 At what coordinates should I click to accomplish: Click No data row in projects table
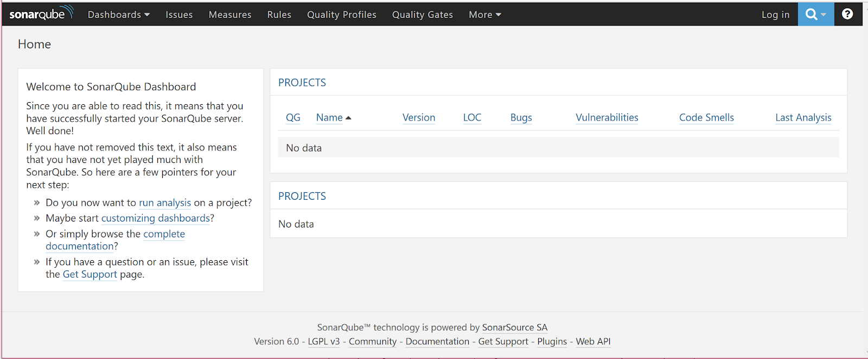tap(558, 148)
